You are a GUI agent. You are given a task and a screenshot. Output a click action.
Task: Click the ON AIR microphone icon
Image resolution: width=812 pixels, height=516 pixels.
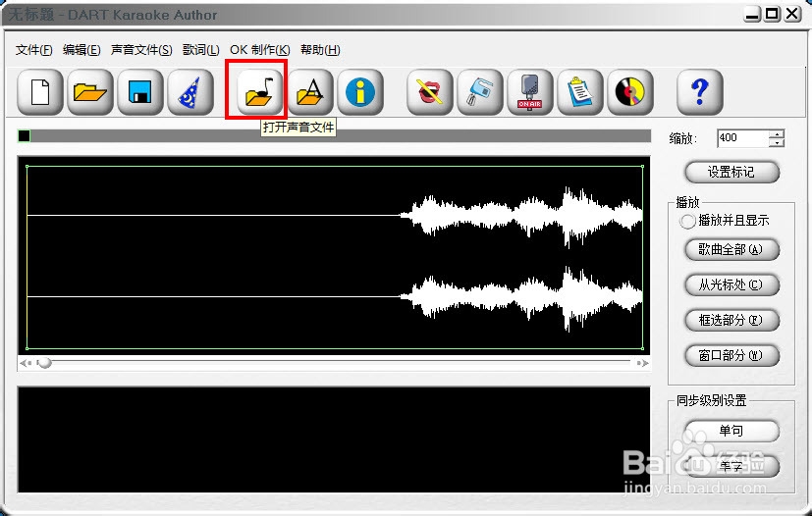pos(530,91)
